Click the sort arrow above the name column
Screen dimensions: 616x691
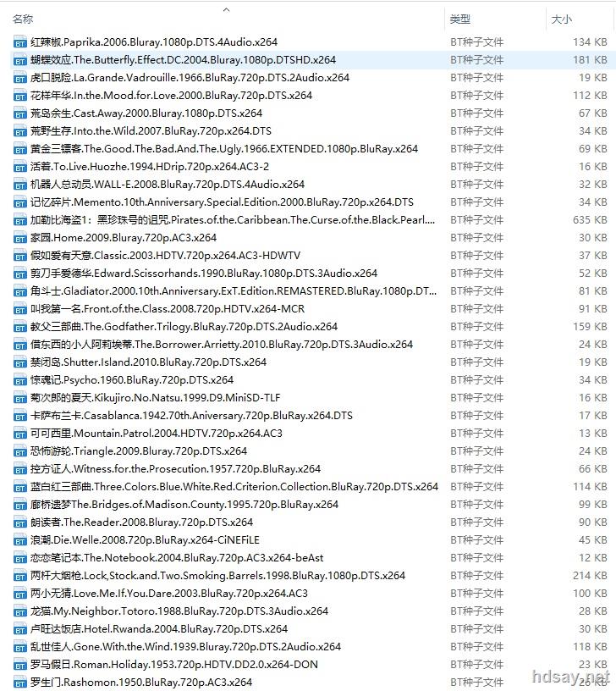(x=226, y=10)
